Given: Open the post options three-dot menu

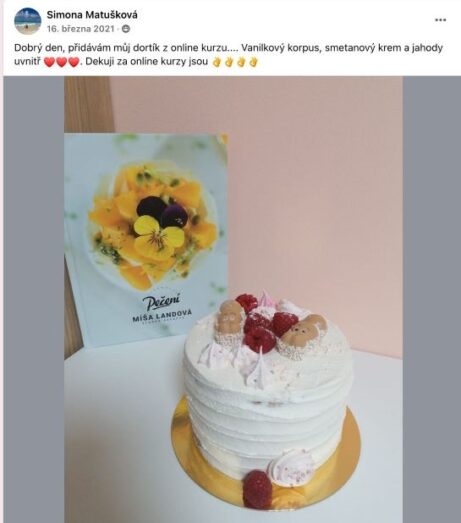Looking at the screenshot, I should 440,20.
